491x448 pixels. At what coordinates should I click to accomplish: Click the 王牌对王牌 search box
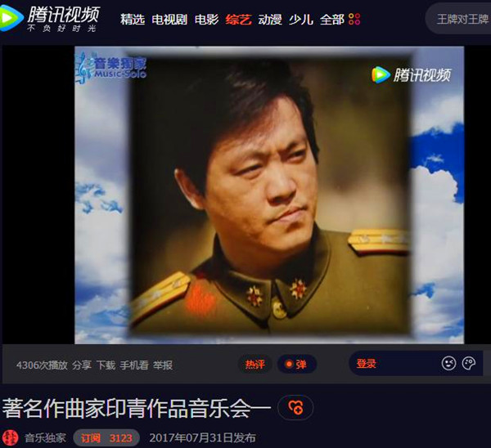[458, 19]
